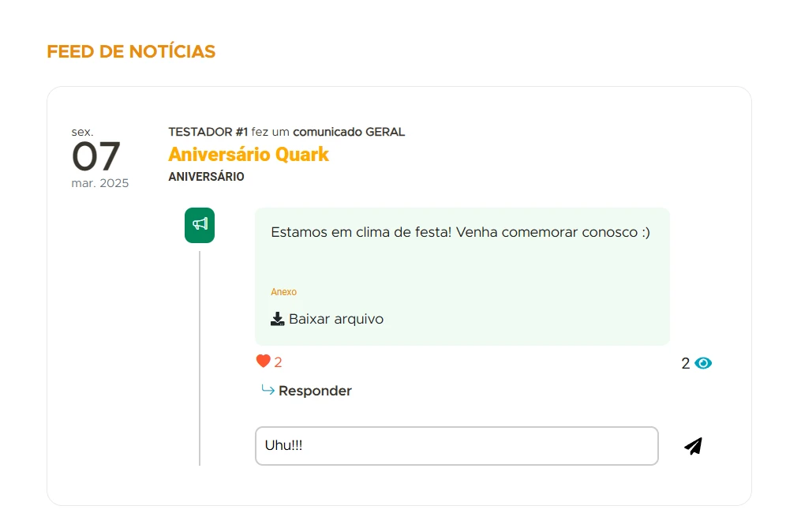
Task: Click the mar. 2025 date text
Action: [99, 183]
